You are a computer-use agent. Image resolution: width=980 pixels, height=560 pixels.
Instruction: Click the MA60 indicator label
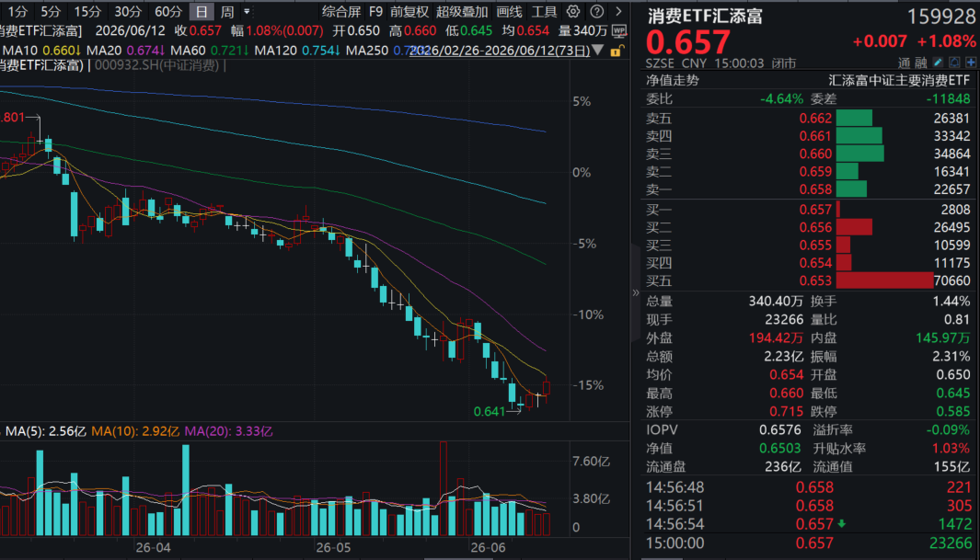pos(188,50)
